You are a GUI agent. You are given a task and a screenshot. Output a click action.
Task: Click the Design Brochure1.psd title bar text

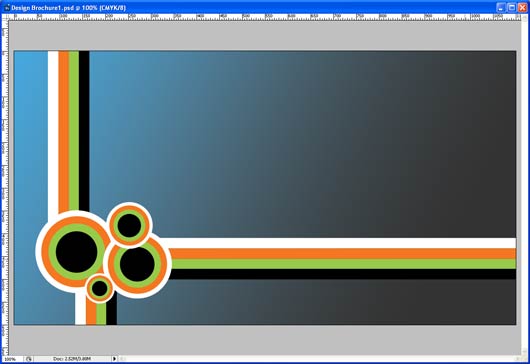(x=69, y=7)
